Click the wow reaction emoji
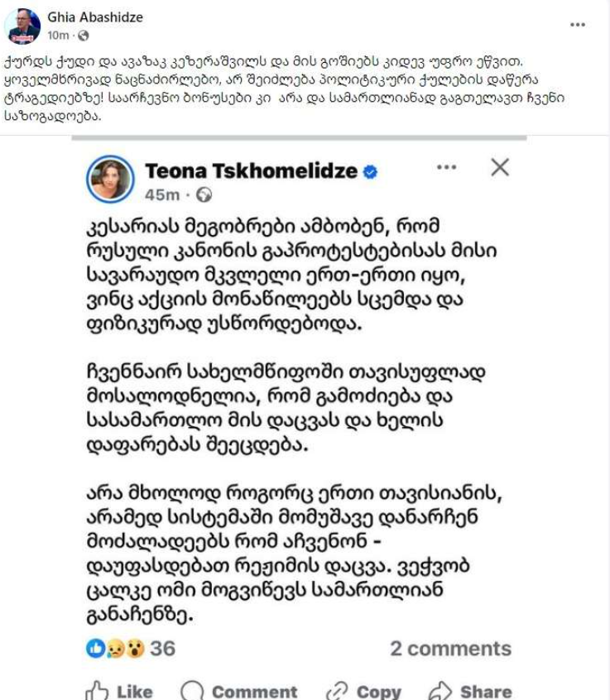 [135, 648]
